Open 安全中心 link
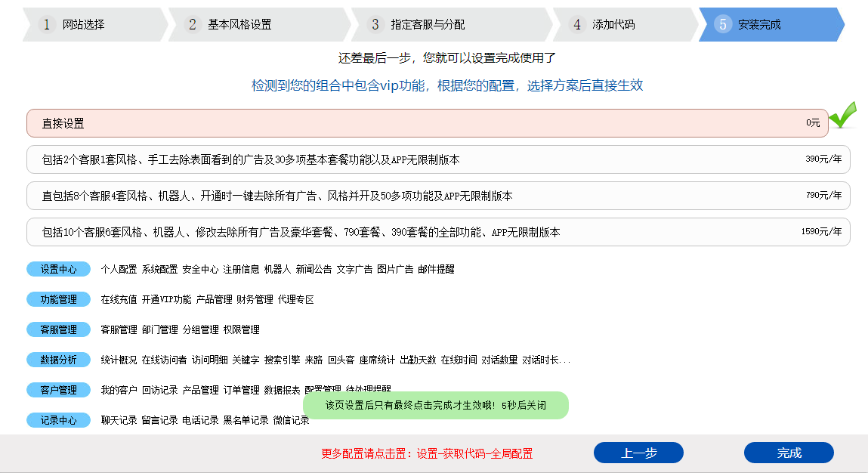Screen dimensions: 868x473 [x=200, y=269]
